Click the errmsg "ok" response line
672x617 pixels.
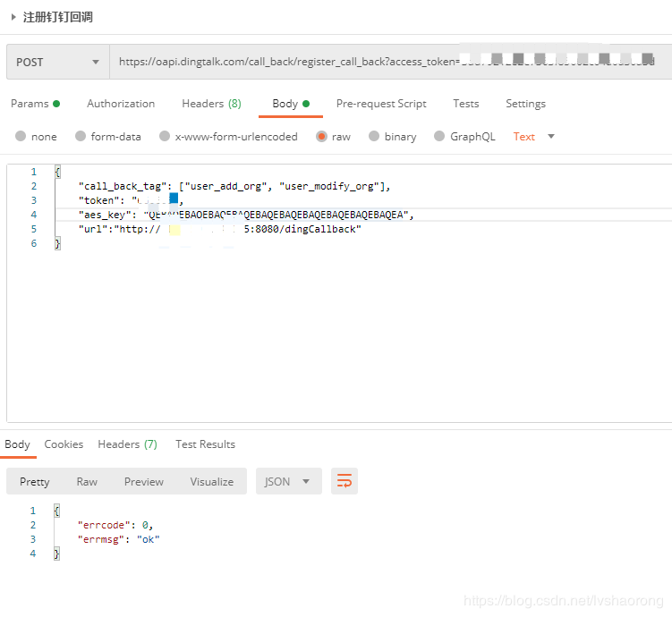[119, 539]
